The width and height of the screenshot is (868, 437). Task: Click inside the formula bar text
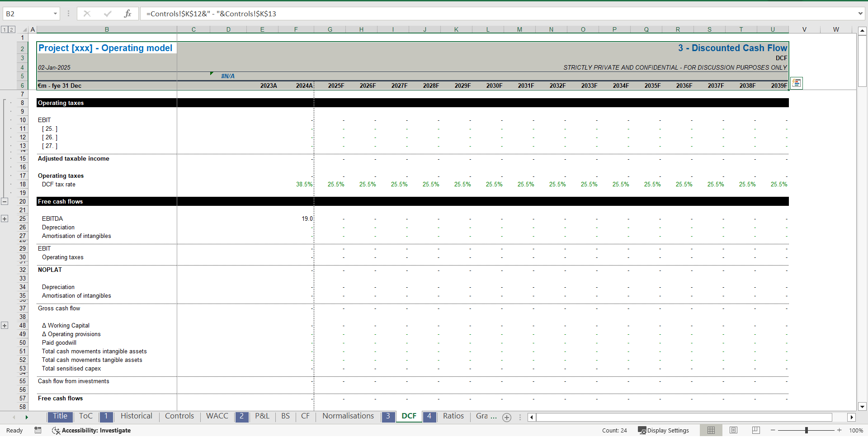211,14
